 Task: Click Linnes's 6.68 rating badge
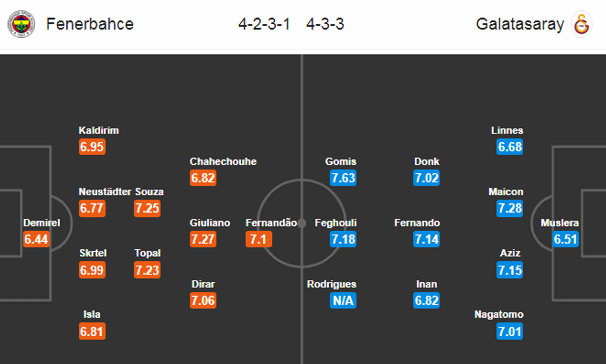pyautogui.click(x=510, y=147)
